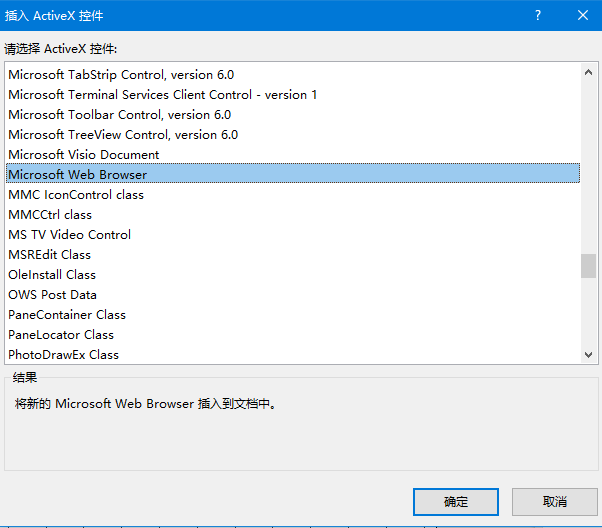Select MMCCtrl class in the list
Screen dimensions: 602x528
pos(50,215)
